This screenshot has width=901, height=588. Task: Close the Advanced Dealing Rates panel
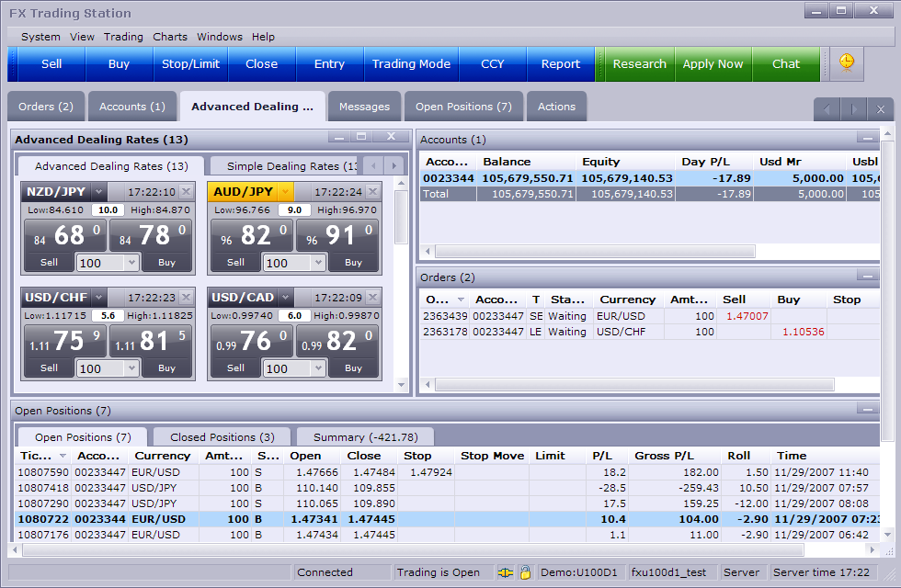[391, 137]
